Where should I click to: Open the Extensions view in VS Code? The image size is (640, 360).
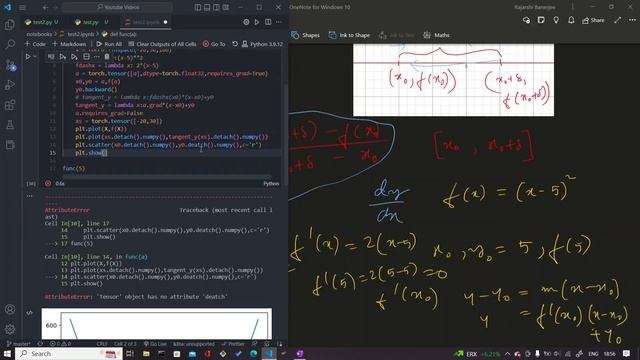click(x=10, y=105)
